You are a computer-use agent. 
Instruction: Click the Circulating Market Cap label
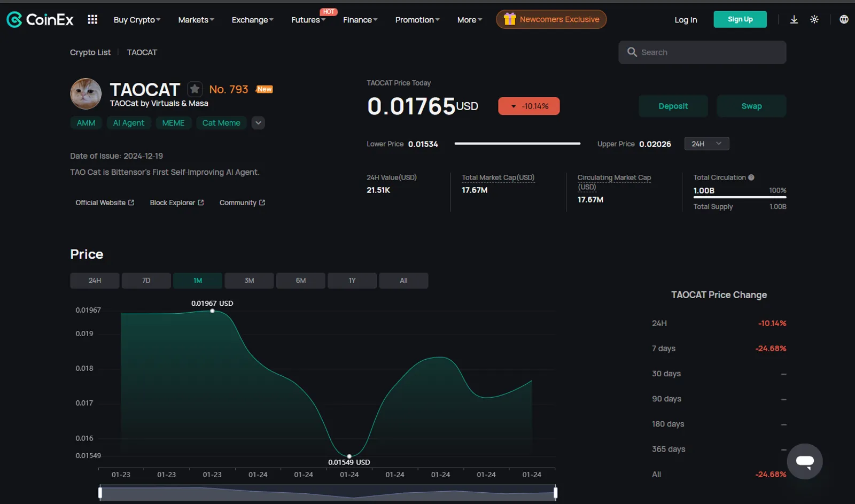coord(614,182)
